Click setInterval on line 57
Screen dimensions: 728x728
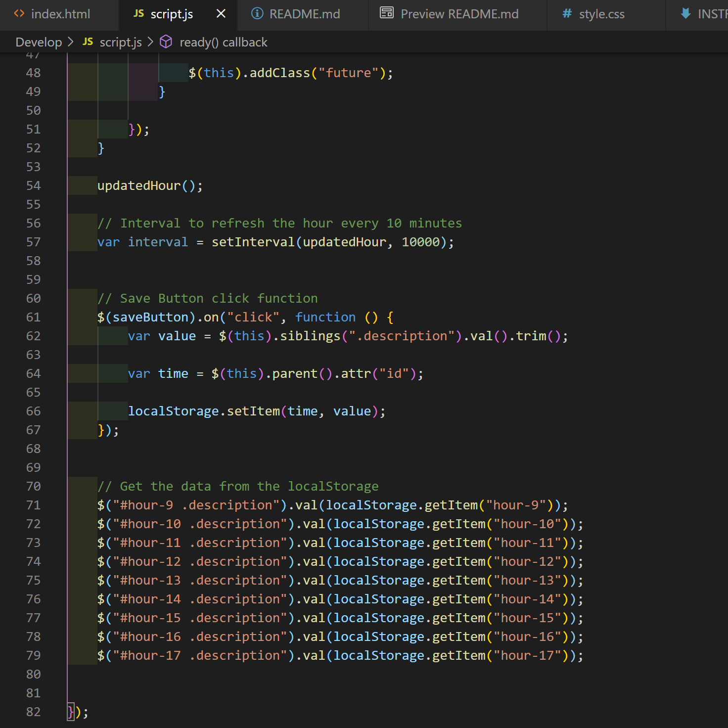coord(253,242)
